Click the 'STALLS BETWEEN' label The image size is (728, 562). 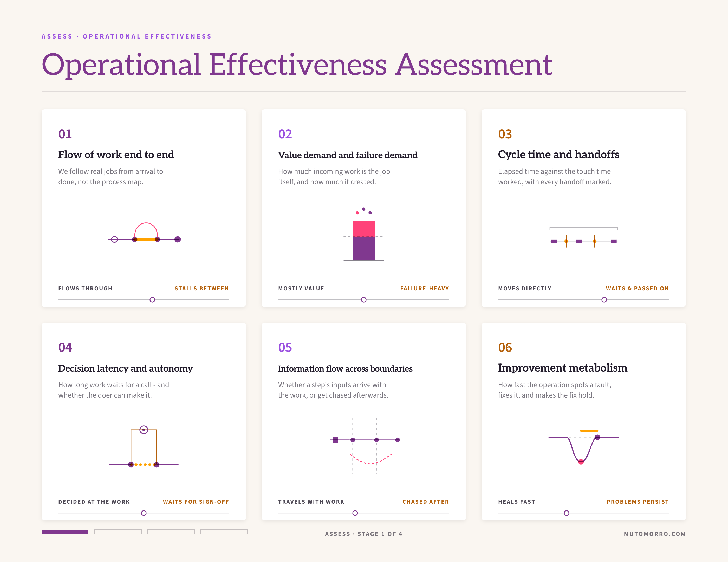(x=202, y=289)
